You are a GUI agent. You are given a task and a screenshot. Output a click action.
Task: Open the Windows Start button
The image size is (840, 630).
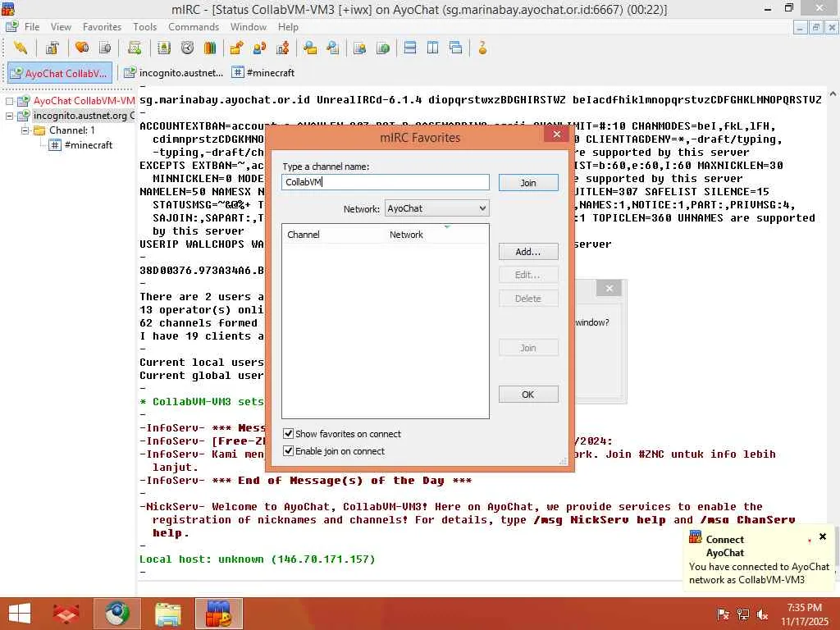20,614
